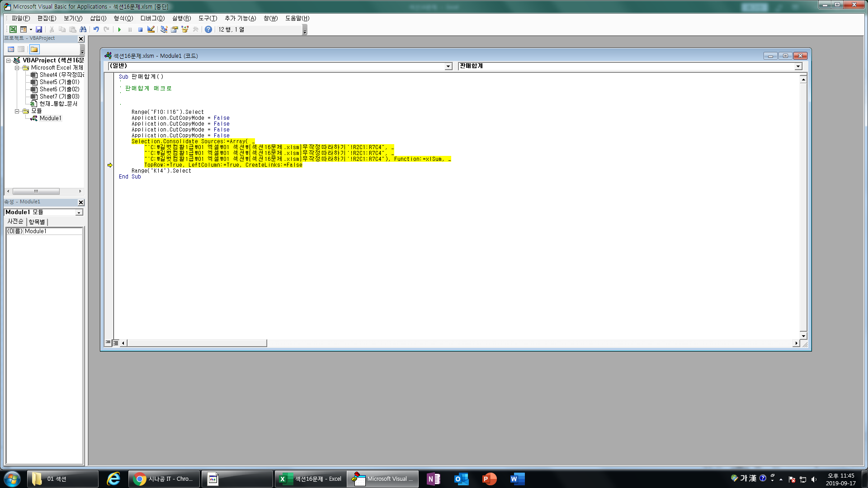868x488 pixels.
Task: Toggle Folders view in project panel
Action: tap(34, 49)
